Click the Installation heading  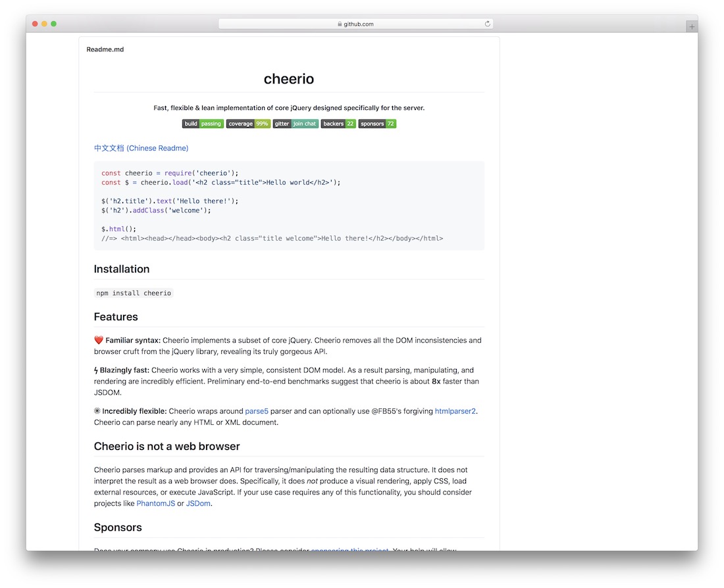122,269
